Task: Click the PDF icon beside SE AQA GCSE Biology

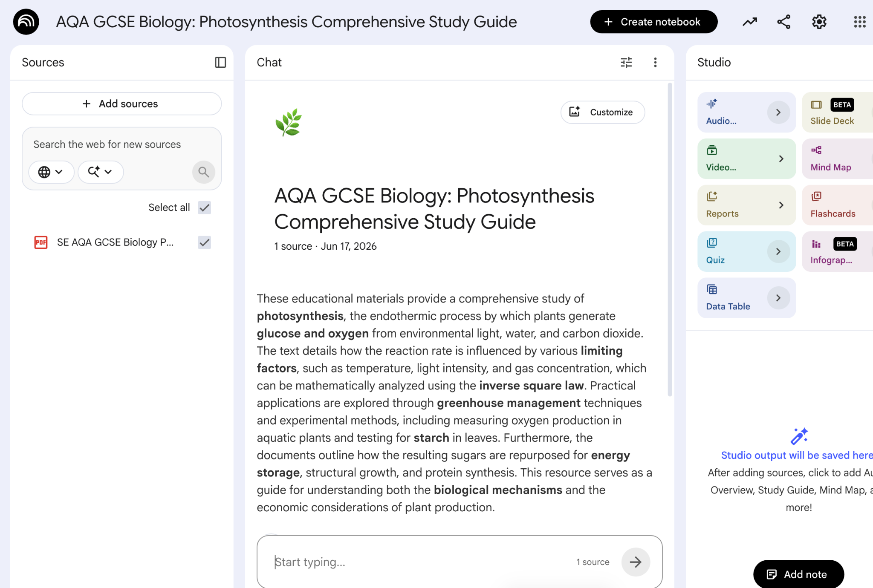Action: pyautogui.click(x=41, y=242)
